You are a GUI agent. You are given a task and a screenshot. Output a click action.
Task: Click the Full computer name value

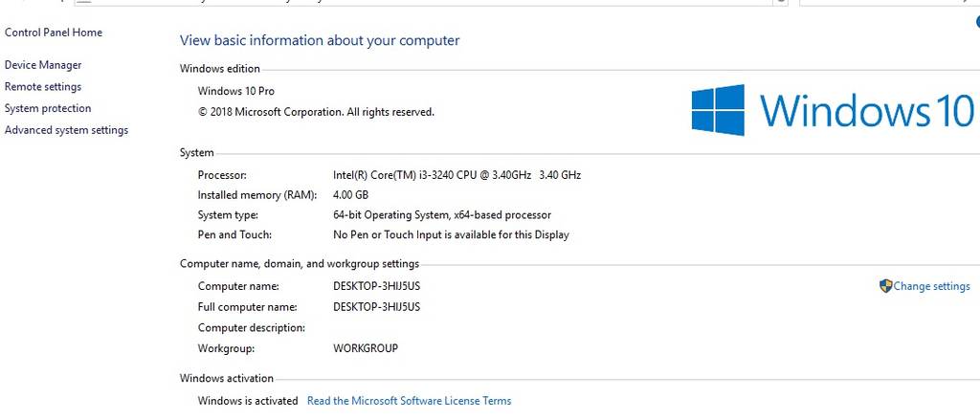pyautogui.click(x=376, y=307)
